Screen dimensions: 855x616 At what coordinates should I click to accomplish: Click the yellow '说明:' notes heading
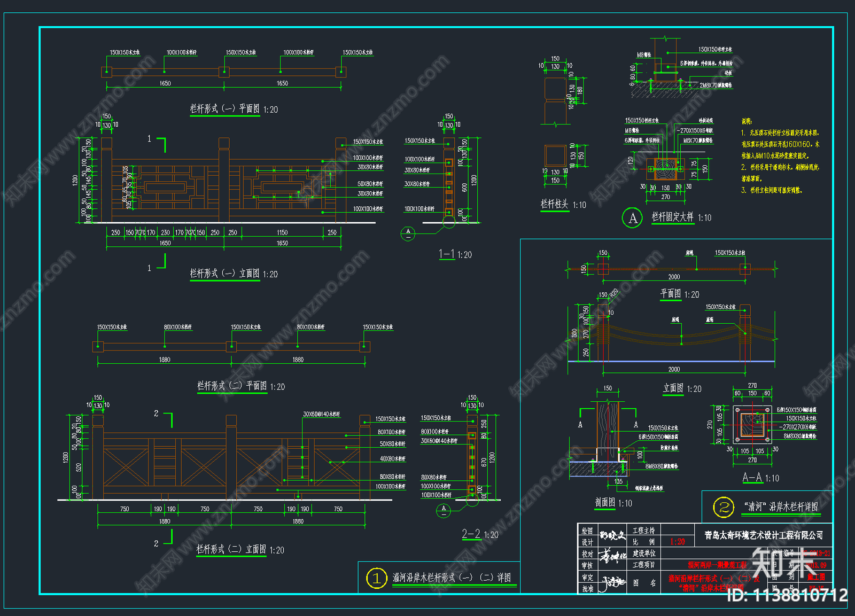pyautogui.click(x=747, y=121)
